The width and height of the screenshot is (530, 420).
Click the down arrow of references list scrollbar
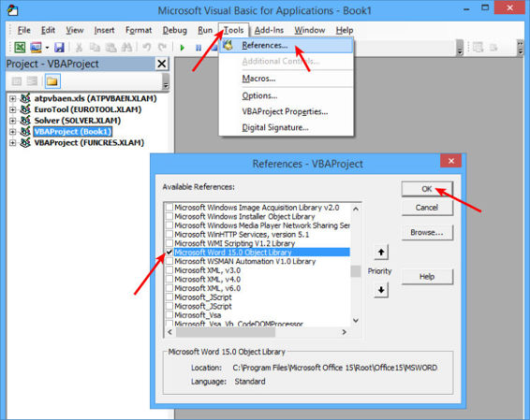pos(356,320)
